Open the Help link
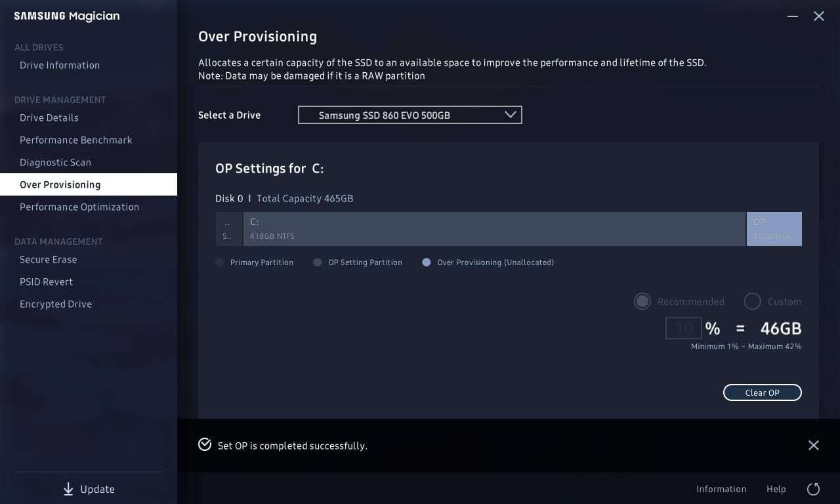Image resolution: width=840 pixels, height=504 pixels. click(776, 489)
